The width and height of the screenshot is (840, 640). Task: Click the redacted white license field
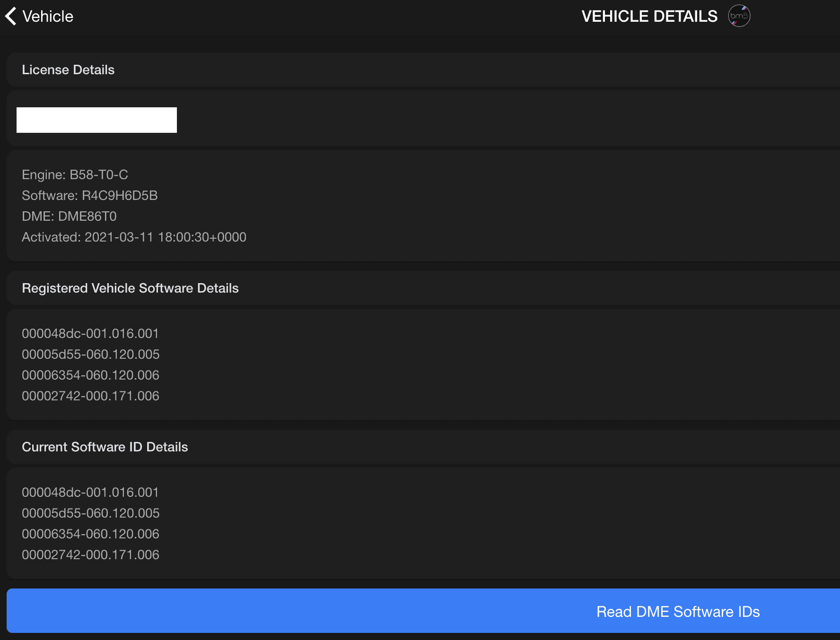[x=96, y=120]
